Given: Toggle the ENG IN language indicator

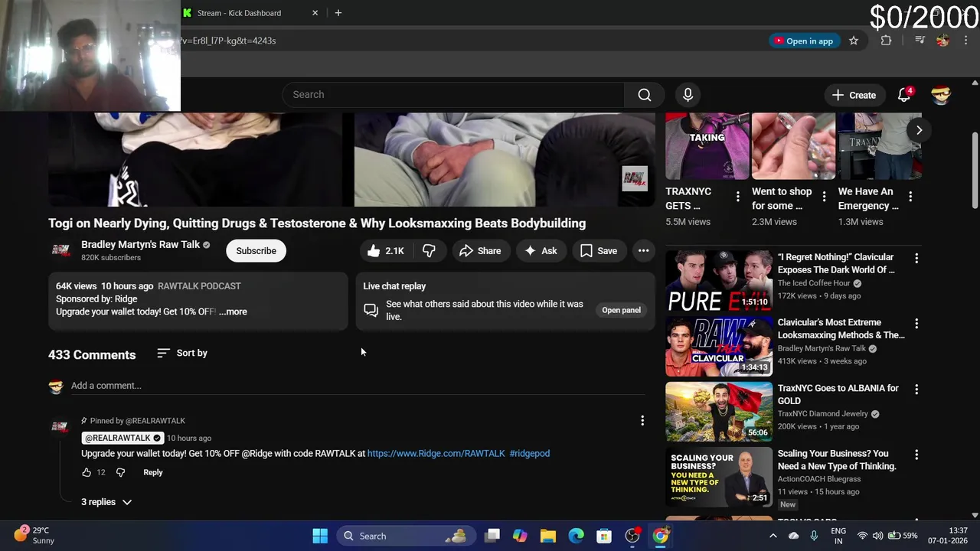Looking at the screenshot, I should click(838, 536).
